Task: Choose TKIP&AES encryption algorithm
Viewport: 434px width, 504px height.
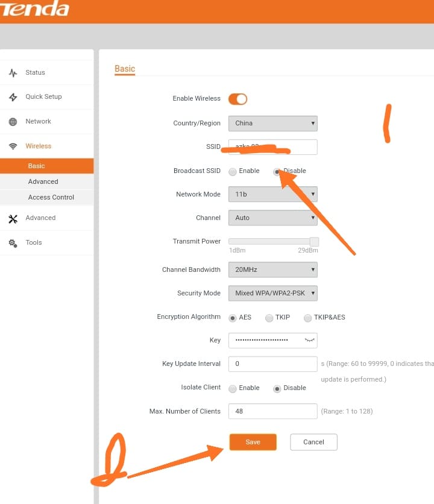Action: point(307,318)
